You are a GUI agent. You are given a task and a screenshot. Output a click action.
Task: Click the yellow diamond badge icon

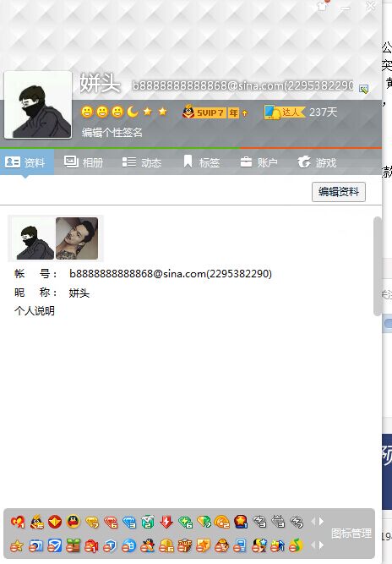(x=92, y=522)
